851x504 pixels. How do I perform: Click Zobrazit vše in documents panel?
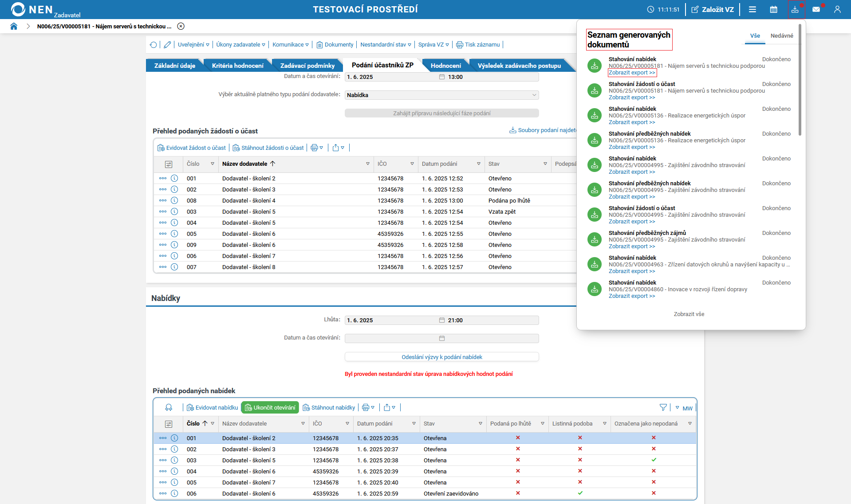pyautogui.click(x=689, y=314)
